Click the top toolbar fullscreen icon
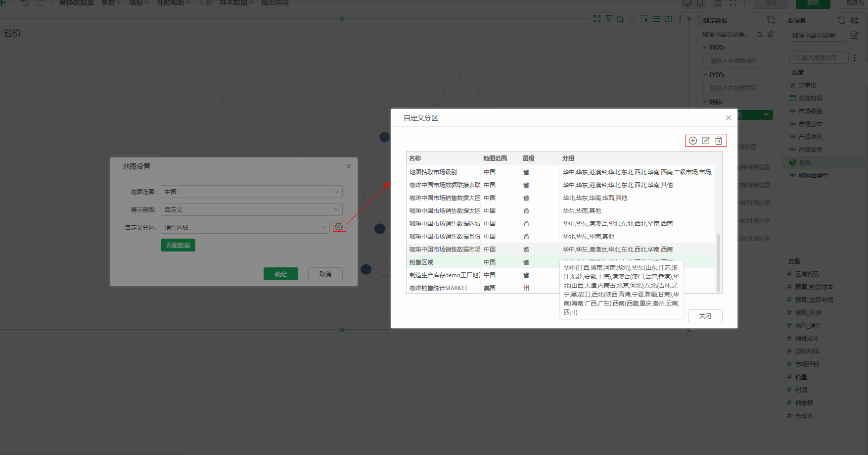Screen dimensions: 868x455 pyautogui.click(x=733, y=3)
